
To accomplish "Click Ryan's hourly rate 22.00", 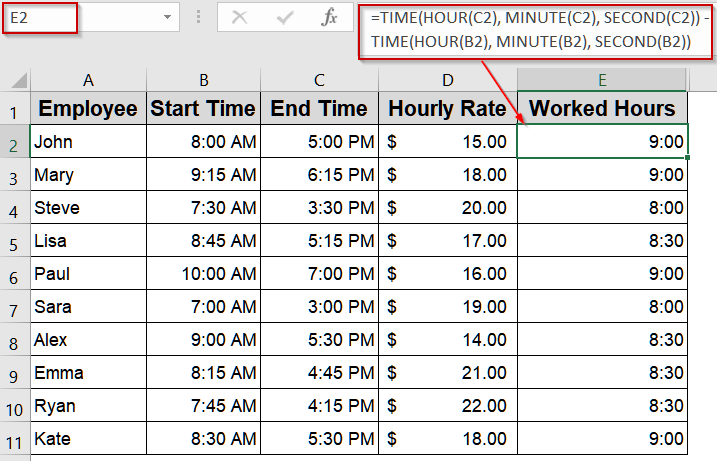I will [x=448, y=405].
